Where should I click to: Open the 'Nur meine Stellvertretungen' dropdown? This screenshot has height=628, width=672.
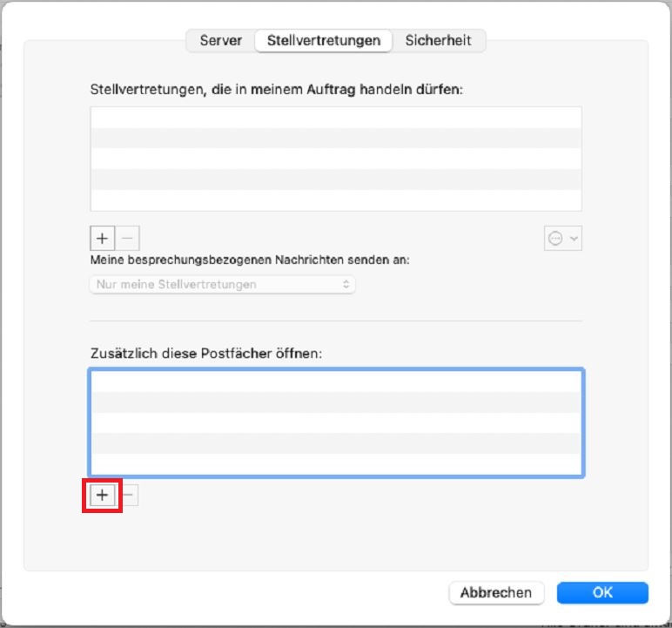click(x=222, y=285)
